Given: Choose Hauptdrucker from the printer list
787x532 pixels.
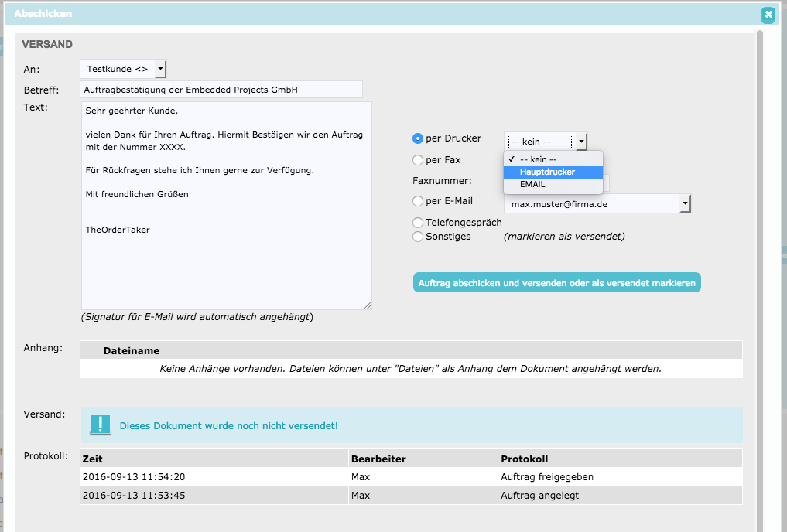Looking at the screenshot, I should click(x=547, y=172).
